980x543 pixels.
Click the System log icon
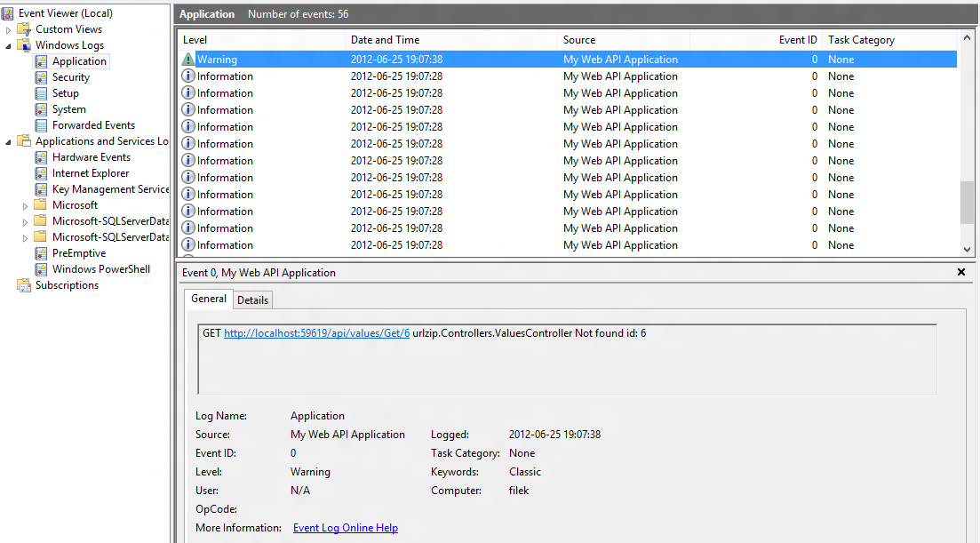41,109
